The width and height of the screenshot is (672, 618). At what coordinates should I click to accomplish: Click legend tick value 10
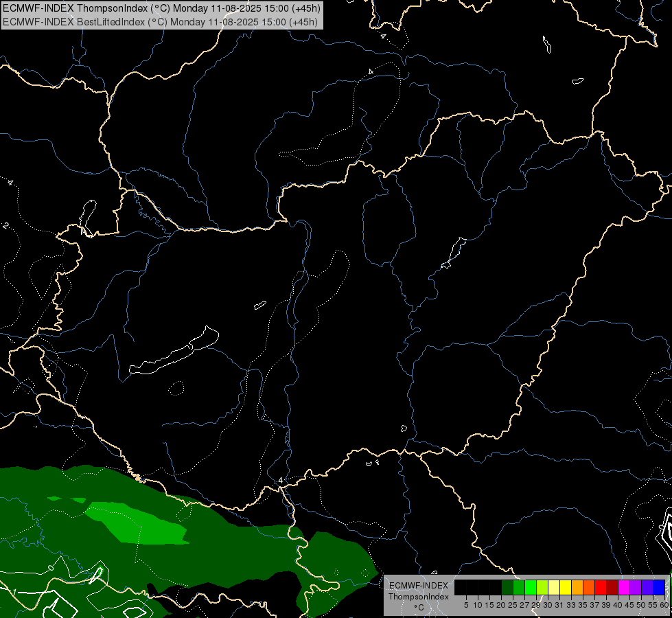point(478,605)
